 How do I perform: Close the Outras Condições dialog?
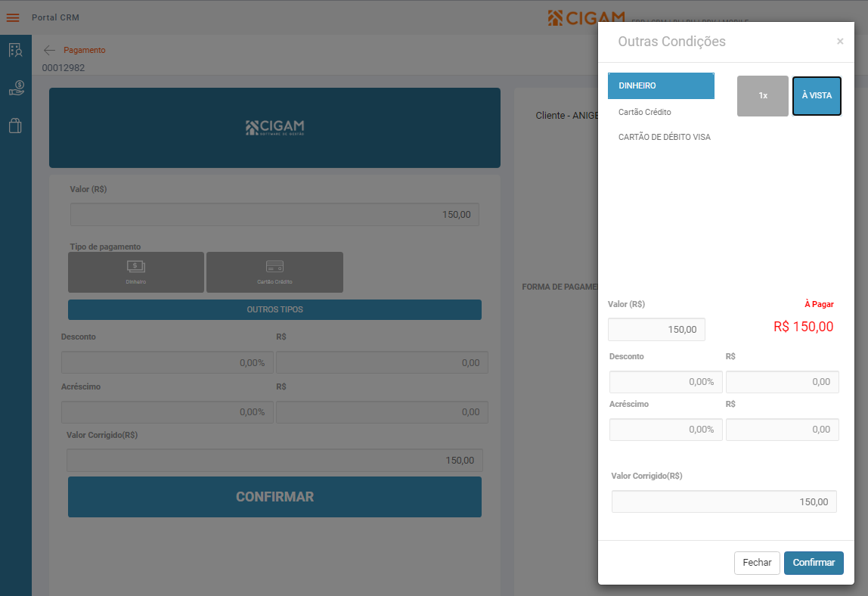click(840, 42)
